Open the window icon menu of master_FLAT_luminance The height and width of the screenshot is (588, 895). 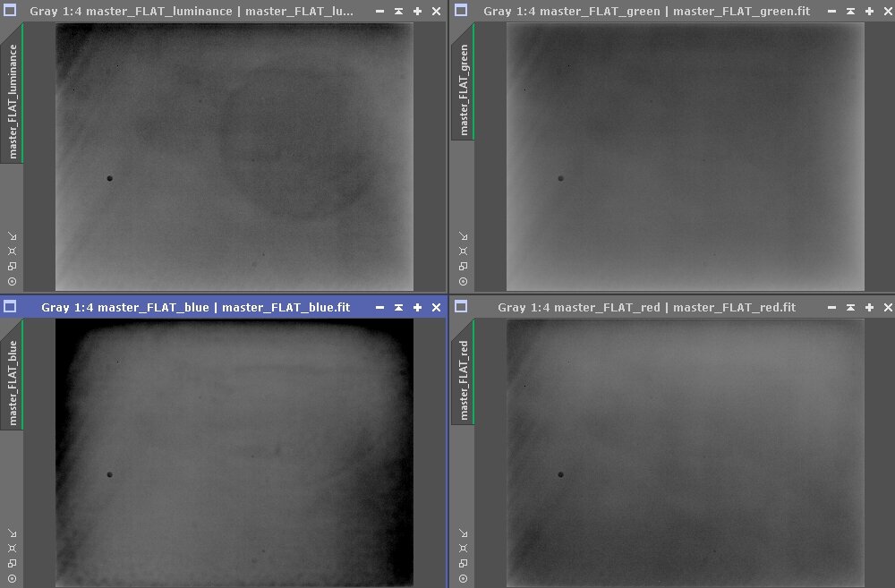tap(11, 11)
